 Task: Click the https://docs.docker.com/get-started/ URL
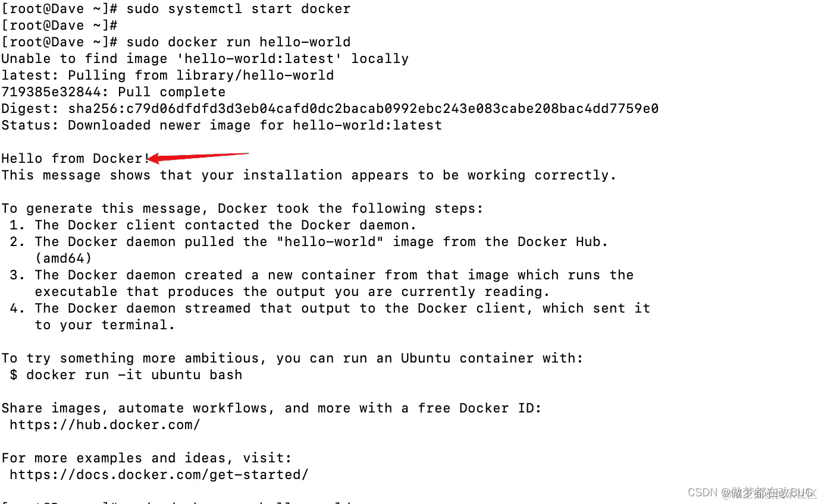click(x=159, y=474)
